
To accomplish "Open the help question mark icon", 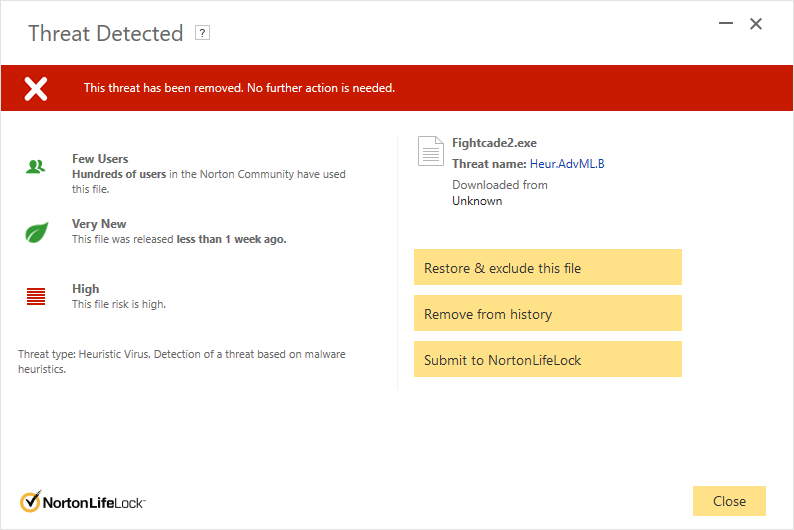I will point(203,33).
